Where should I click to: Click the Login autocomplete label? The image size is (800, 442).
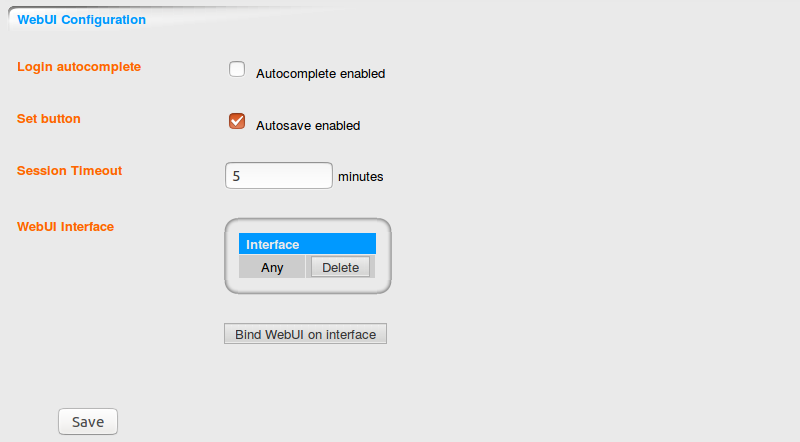click(x=79, y=67)
